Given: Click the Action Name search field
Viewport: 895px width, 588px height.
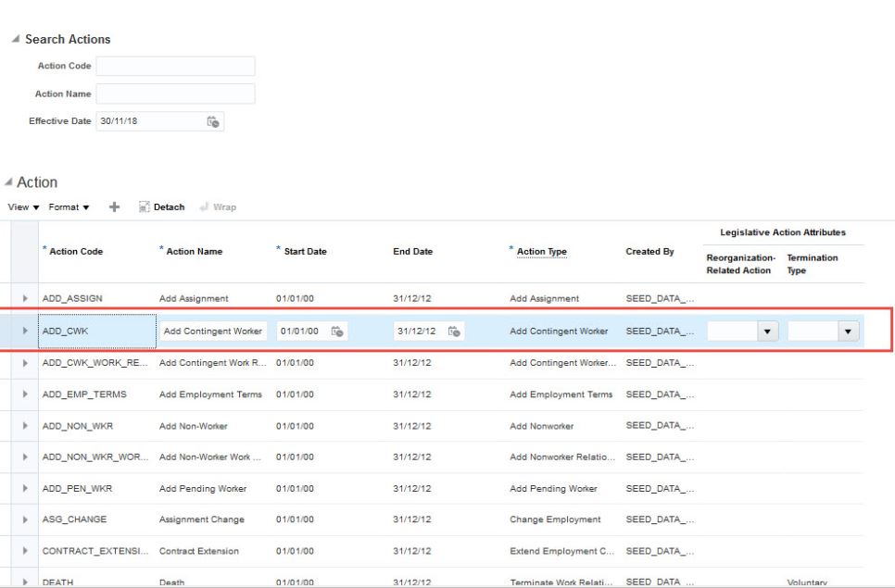Looking at the screenshot, I should (x=176, y=94).
